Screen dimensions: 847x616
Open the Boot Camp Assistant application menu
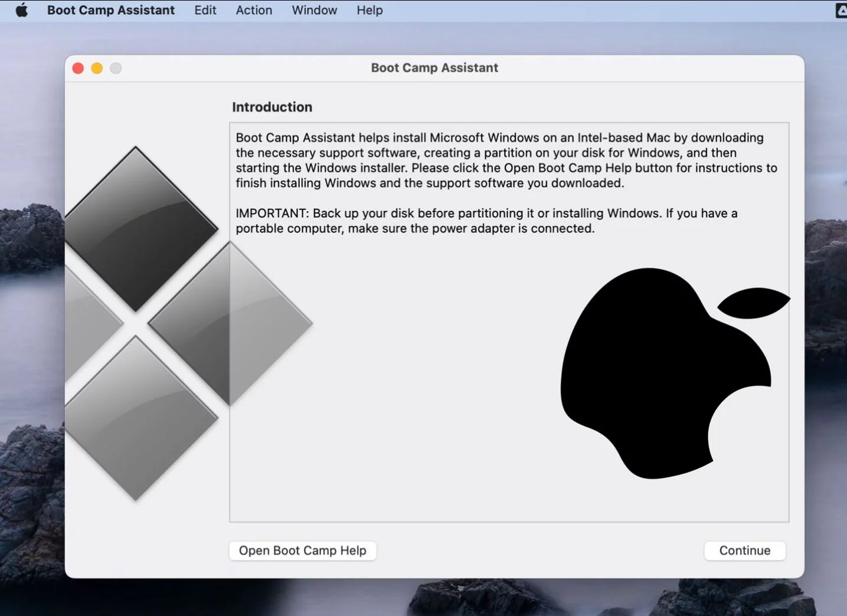coord(111,10)
